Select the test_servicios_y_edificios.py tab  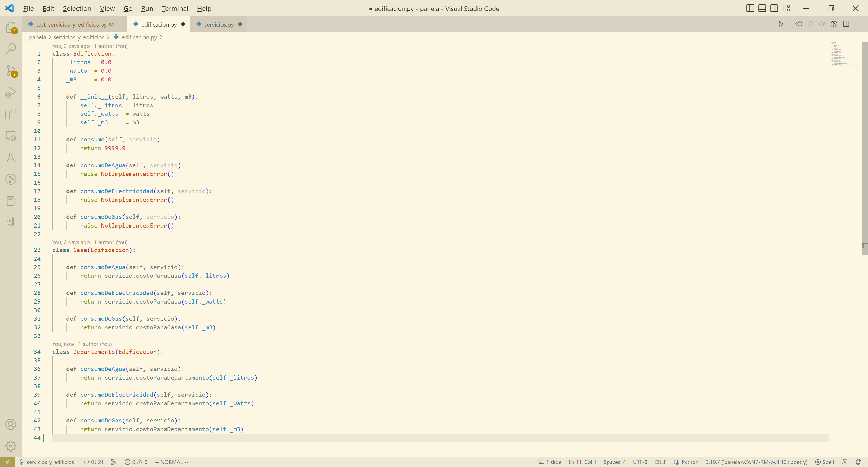pos(74,24)
